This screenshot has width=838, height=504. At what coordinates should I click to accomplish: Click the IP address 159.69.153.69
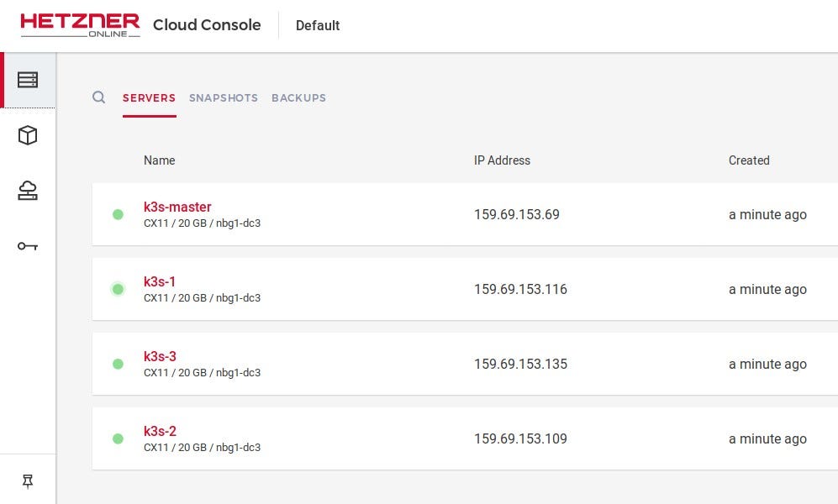pyautogui.click(x=517, y=215)
